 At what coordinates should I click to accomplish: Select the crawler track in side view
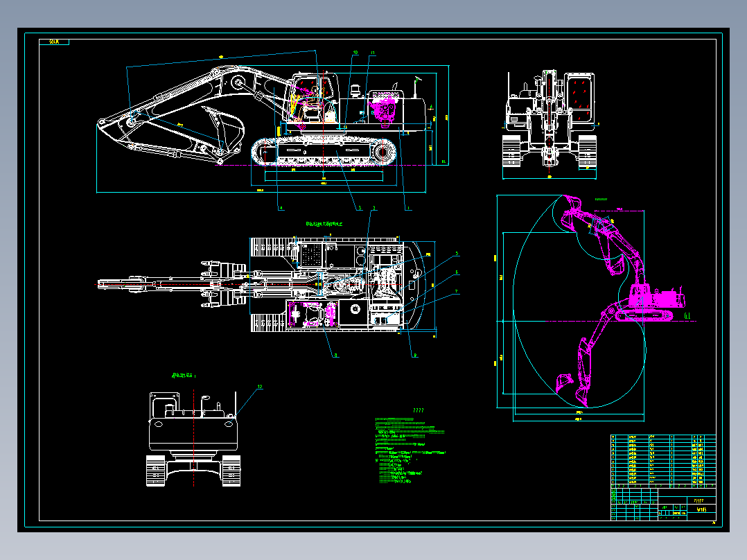324,150
